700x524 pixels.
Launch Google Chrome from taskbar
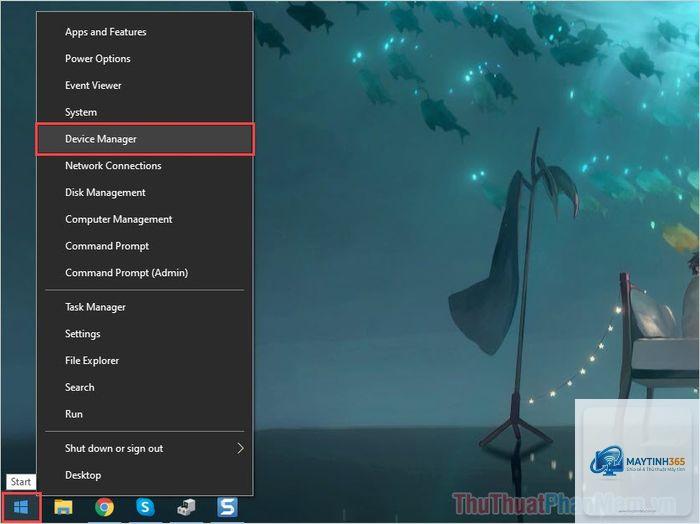104,507
